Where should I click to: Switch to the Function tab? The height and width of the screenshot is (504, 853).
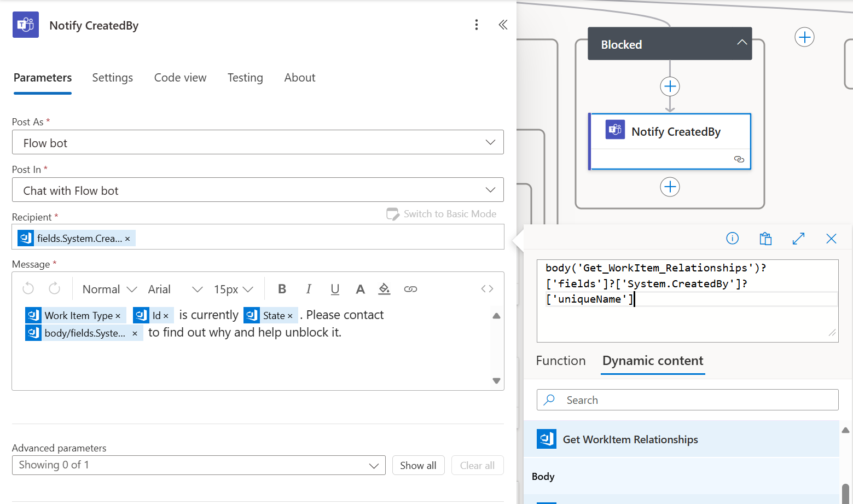pos(561,361)
